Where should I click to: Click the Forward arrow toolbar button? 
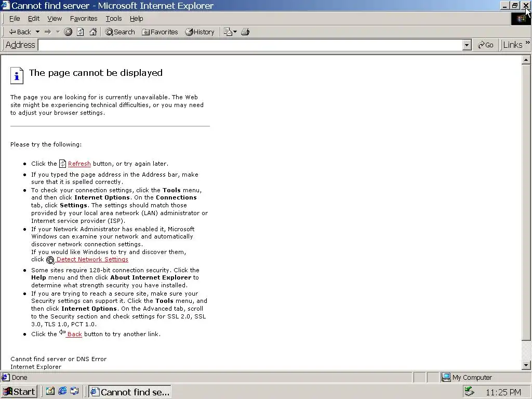pos(48,32)
